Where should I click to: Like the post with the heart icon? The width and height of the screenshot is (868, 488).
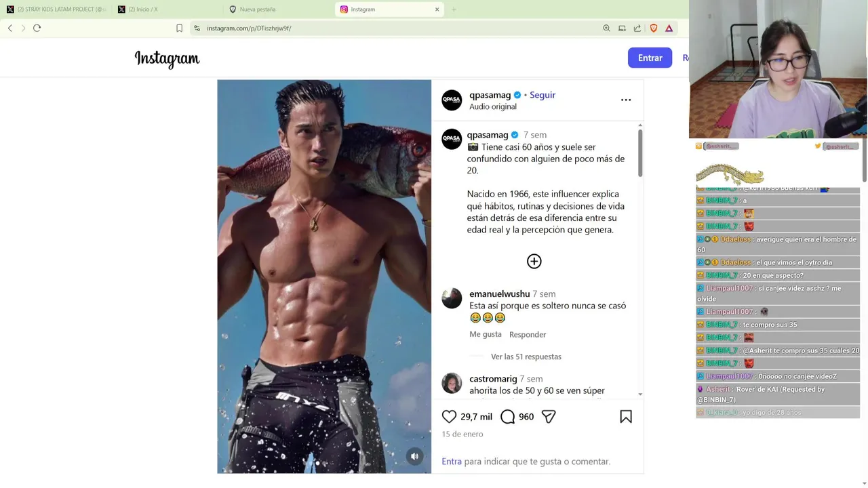[449, 417]
